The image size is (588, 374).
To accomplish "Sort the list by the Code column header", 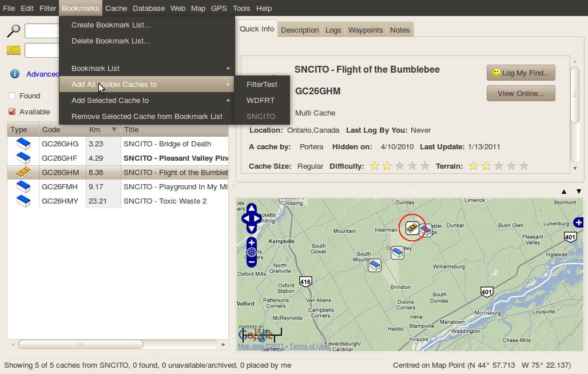I will click(x=62, y=129).
